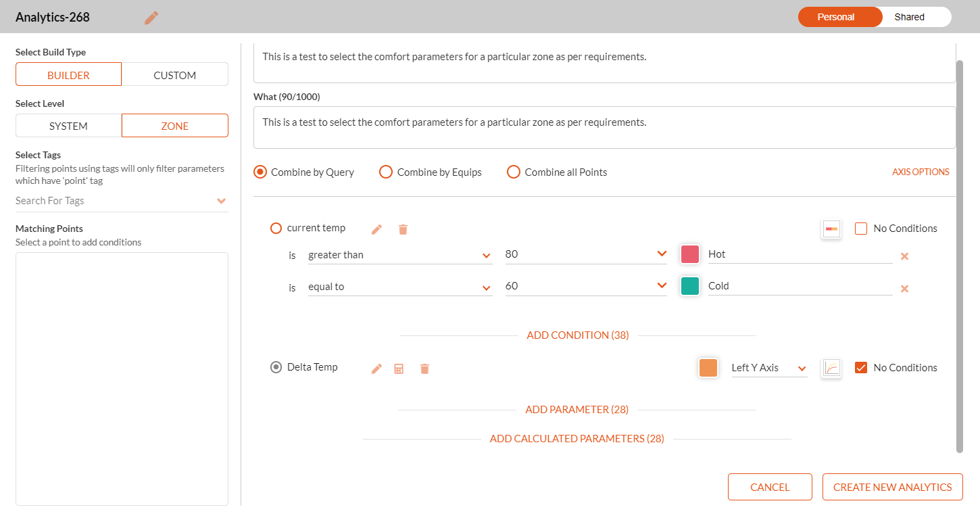Delete the current temp parameter
Image resolution: width=980 pixels, height=520 pixels.
click(403, 229)
